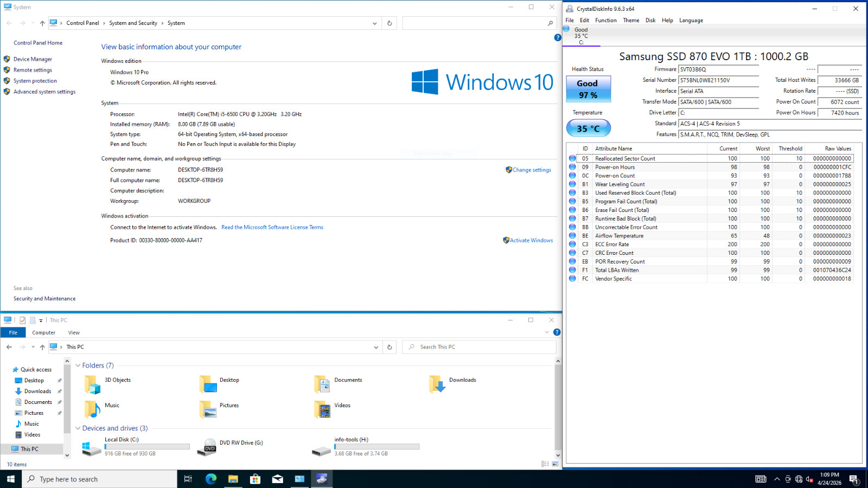Open CrystalDiskInfo Help menu
The width and height of the screenshot is (868, 488).
tap(667, 21)
